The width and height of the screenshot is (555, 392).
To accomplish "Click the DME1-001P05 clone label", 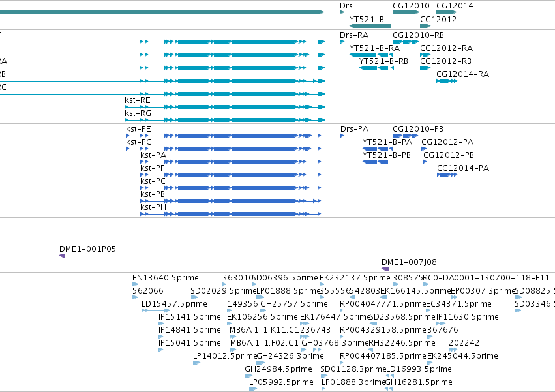I will (87, 249).
